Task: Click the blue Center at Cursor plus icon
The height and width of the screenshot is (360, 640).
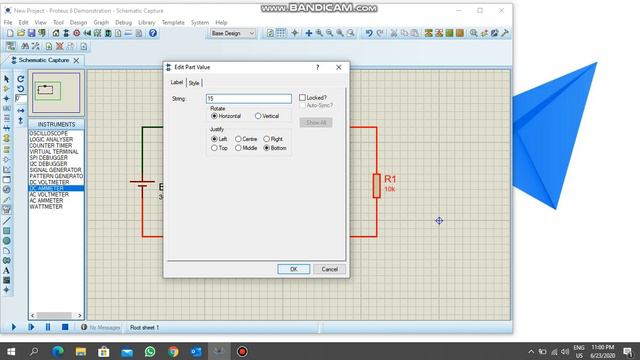Action: [309, 33]
